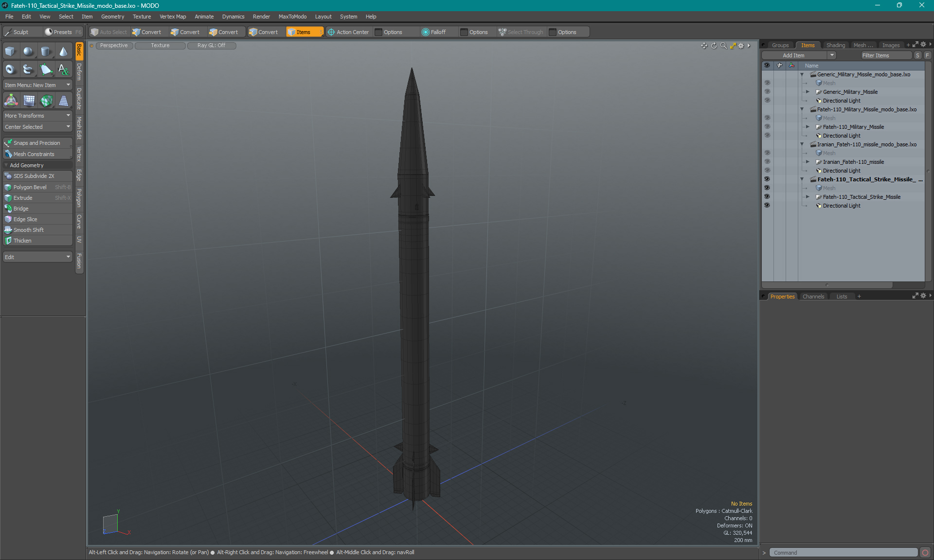Select the teapot primitive tool

coord(28,69)
